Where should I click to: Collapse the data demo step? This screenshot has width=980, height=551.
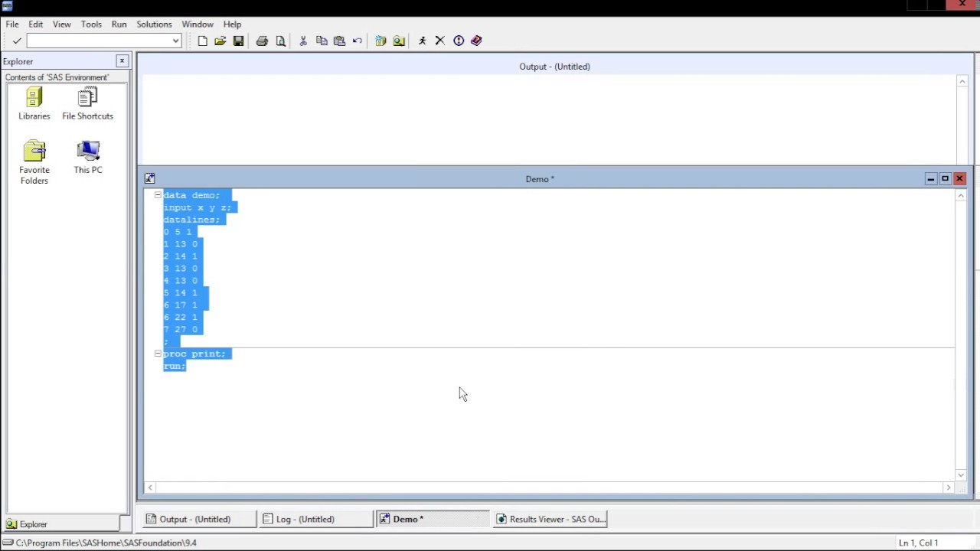pos(158,195)
